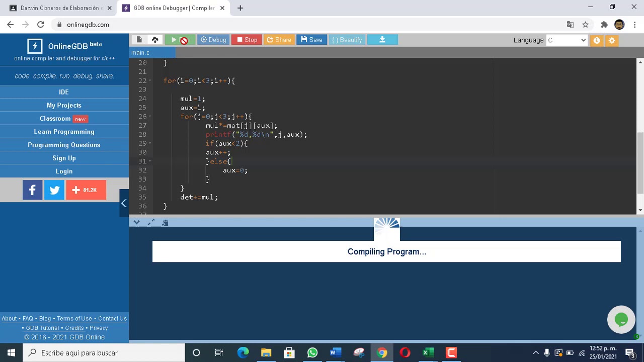Share on Twitter icon
The height and width of the screenshot is (362, 644).
[x=54, y=190]
